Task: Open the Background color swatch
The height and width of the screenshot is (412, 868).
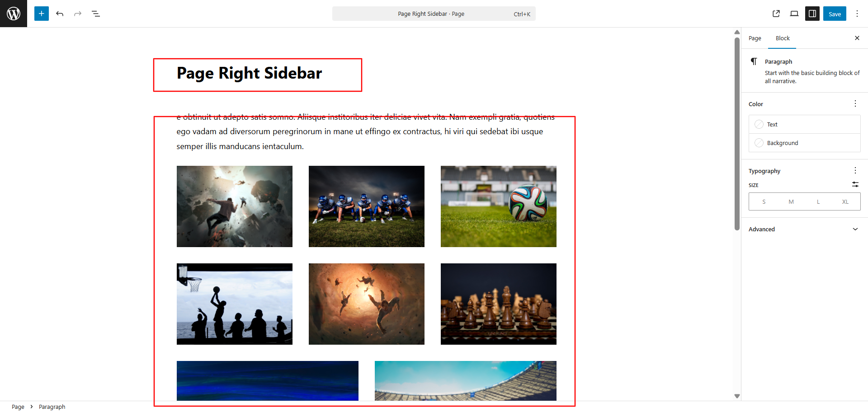Action: [x=805, y=143]
